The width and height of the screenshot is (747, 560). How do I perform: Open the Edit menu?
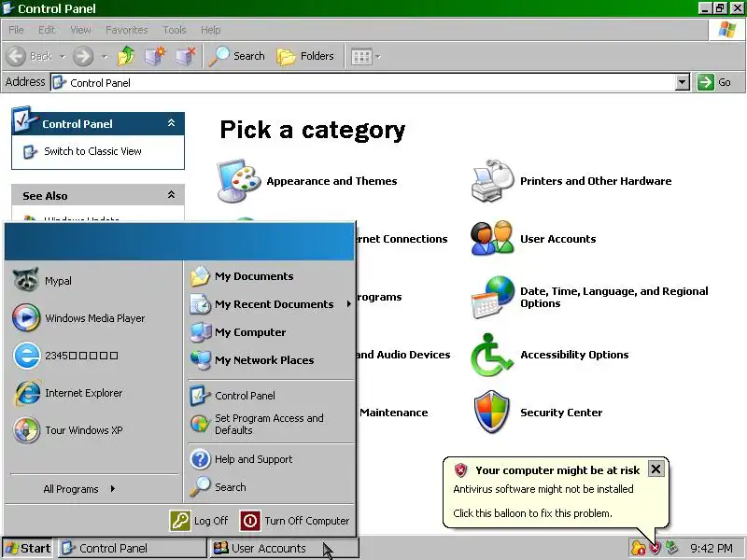tap(47, 30)
